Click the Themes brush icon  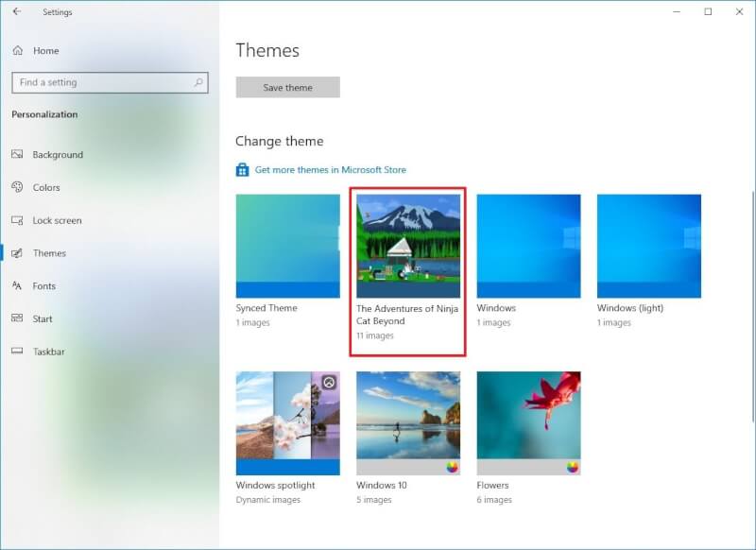click(x=17, y=253)
